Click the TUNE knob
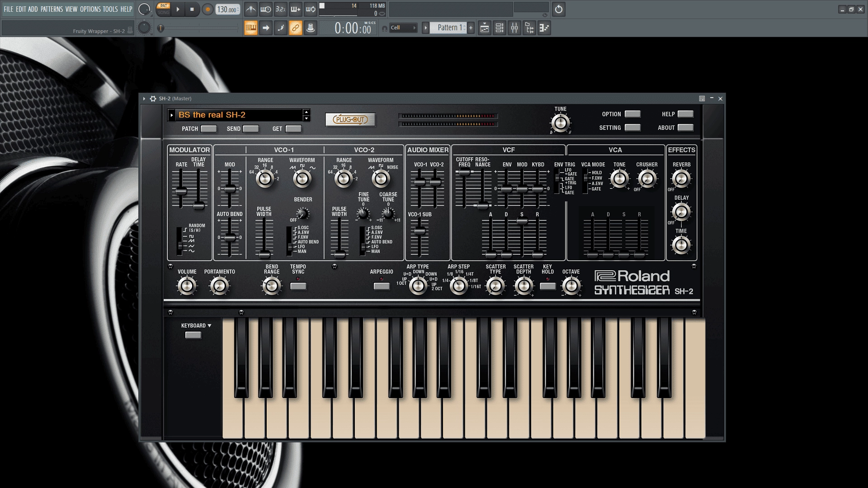The height and width of the screenshot is (488, 868). [560, 123]
